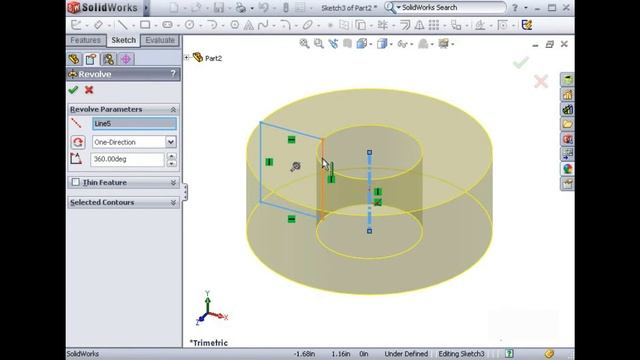Expand the Selected Contours section
The width and height of the screenshot is (640, 360).
click(x=173, y=202)
